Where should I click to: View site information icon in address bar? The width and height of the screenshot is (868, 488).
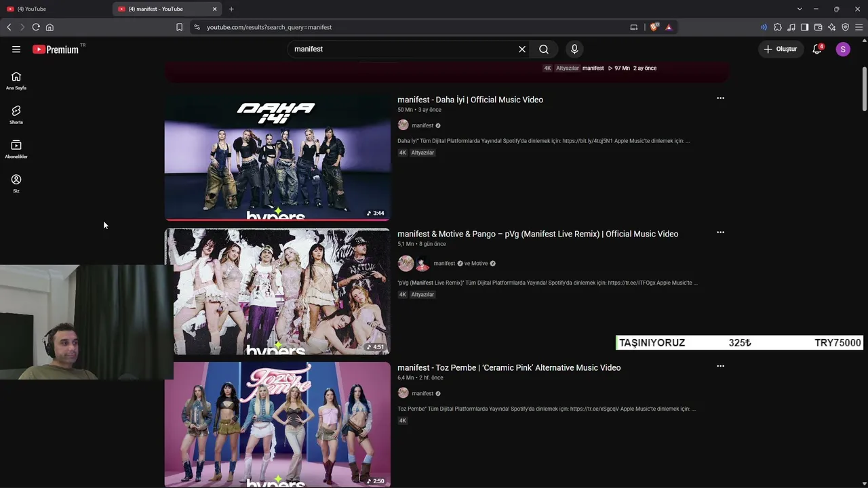197,27
